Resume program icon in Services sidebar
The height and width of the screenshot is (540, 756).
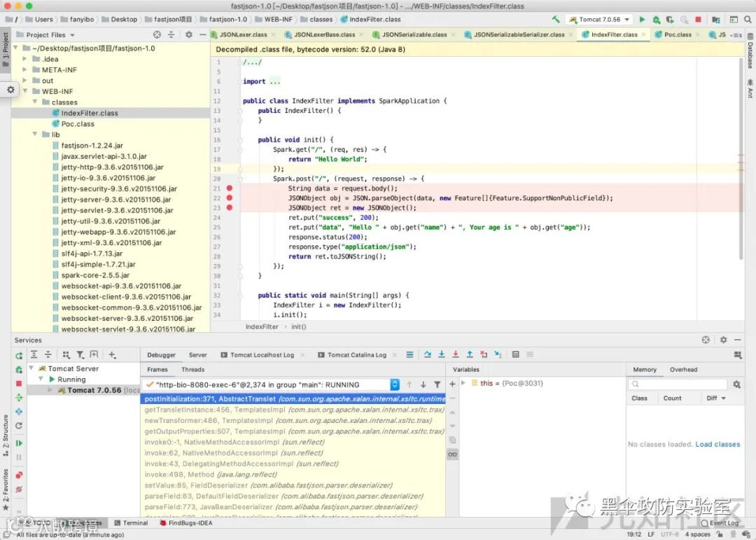click(19, 443)
